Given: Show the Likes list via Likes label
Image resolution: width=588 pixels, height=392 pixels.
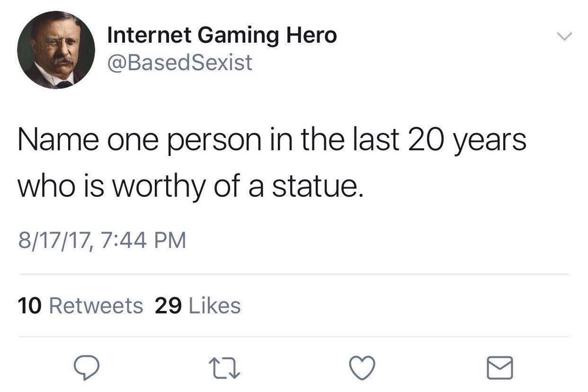Looking at the screenshot, I should 215,305.
